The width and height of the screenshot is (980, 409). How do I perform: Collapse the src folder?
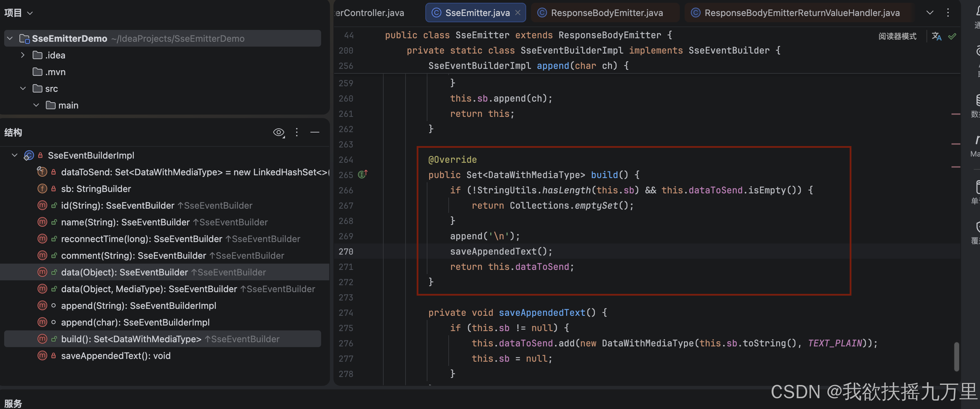23,88
